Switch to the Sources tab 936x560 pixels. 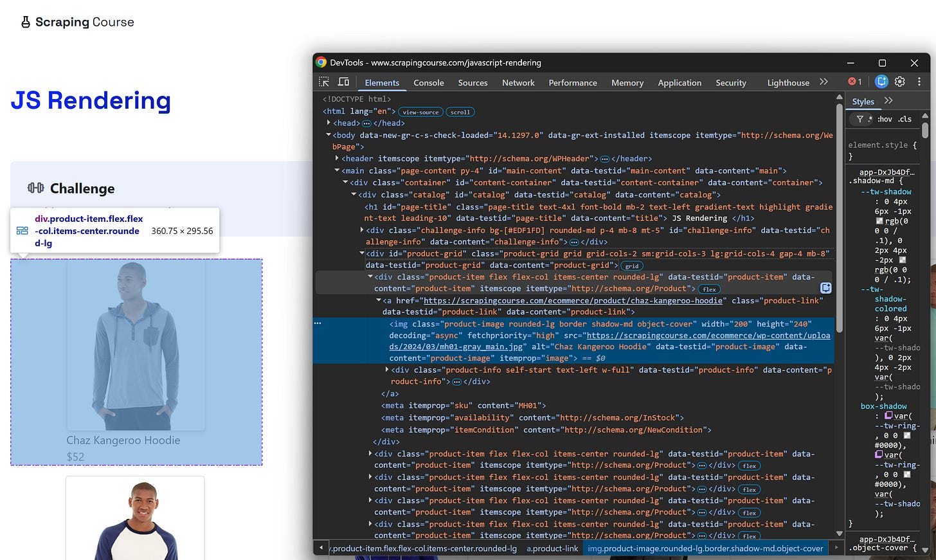(x=473, y=82)
